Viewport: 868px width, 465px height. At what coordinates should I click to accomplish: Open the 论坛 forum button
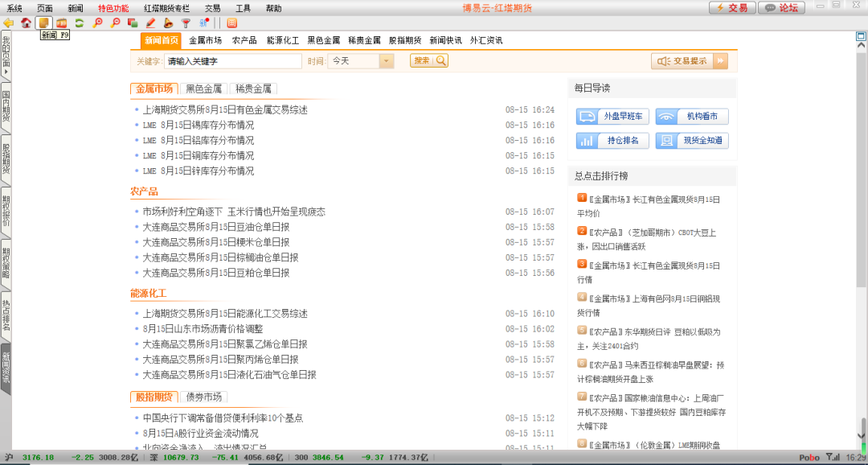pos(782,8)
